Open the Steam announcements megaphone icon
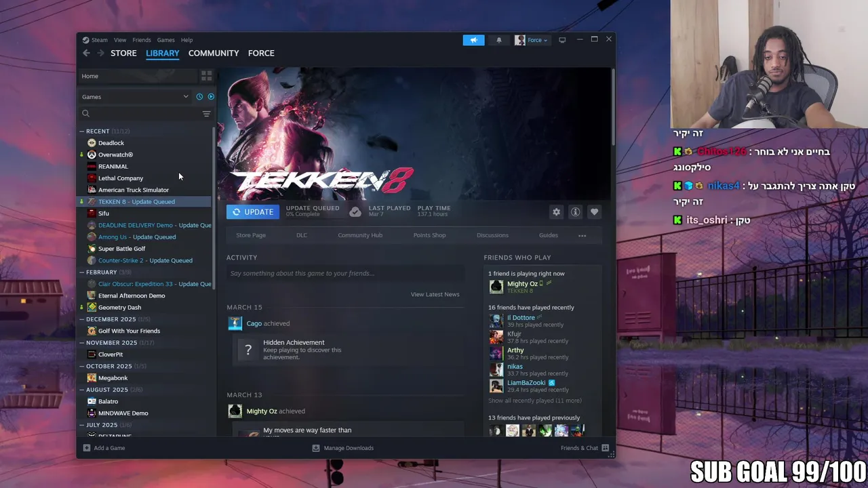 (474, 40)
